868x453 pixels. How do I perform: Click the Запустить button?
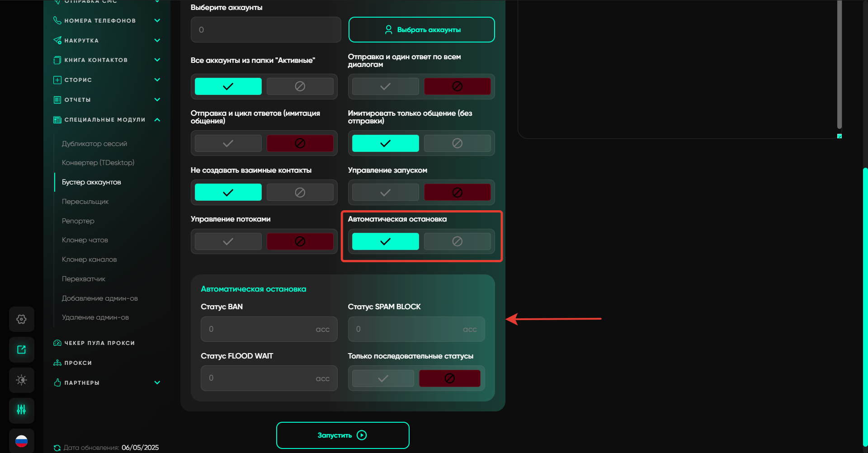tap(343, 435)
